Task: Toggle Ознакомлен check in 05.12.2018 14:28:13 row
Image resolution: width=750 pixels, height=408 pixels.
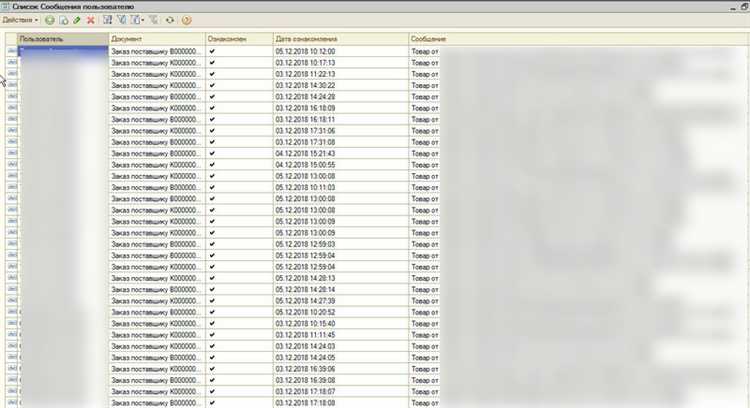Action: point(212,278)
